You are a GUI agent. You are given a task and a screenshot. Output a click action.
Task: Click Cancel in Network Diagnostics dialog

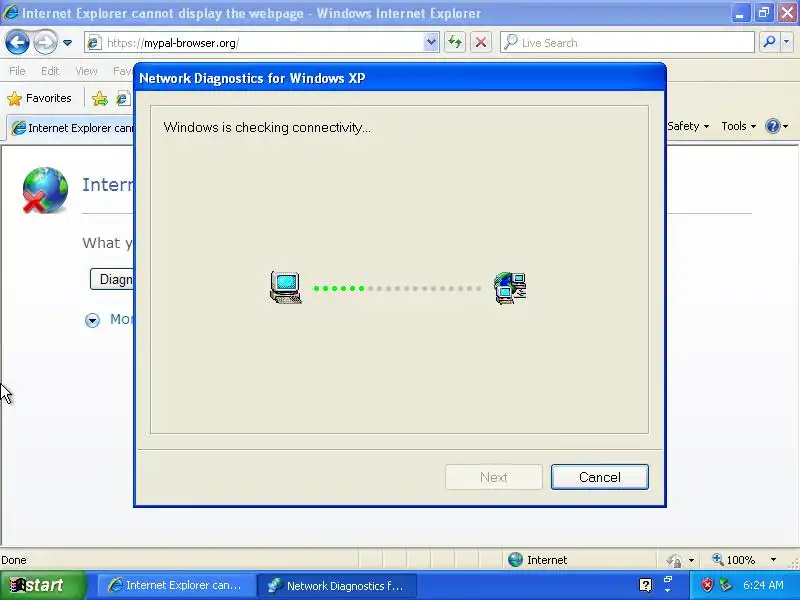point(599,477)
